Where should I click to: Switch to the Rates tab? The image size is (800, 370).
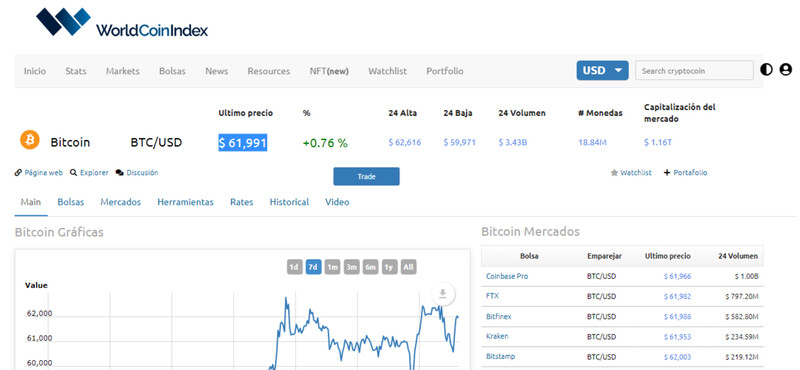[241, 202]
